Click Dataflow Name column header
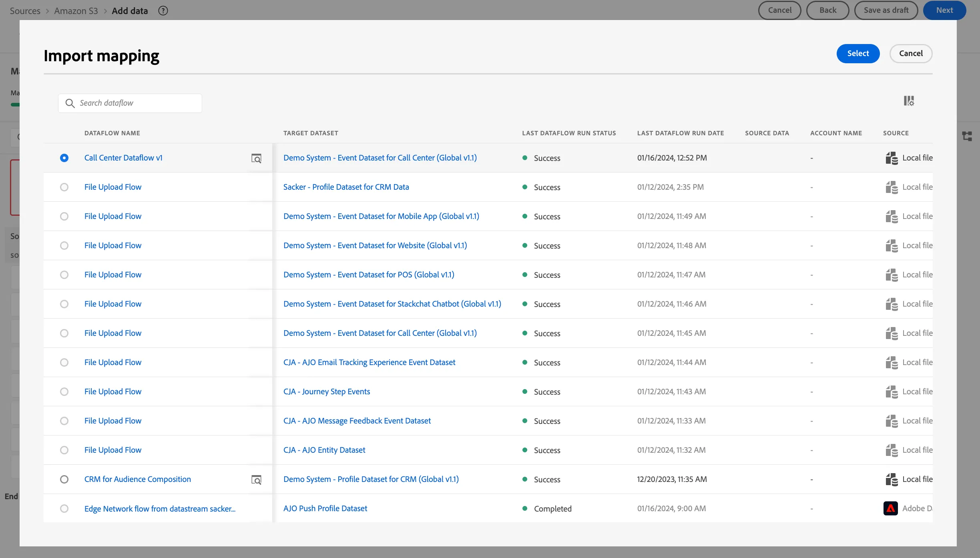Screen dimensions: 980x558 point(112,133)
